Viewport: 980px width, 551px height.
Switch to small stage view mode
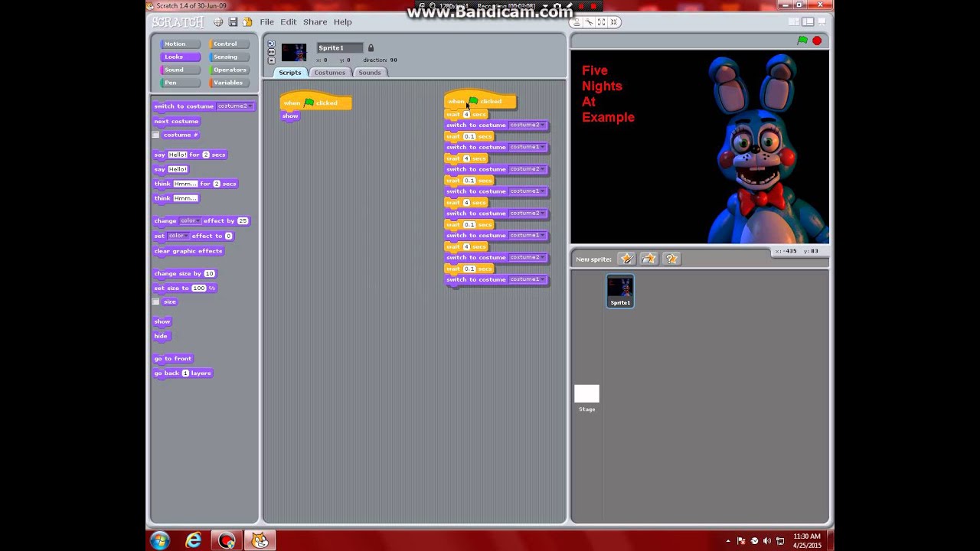[x=794, y=22]
